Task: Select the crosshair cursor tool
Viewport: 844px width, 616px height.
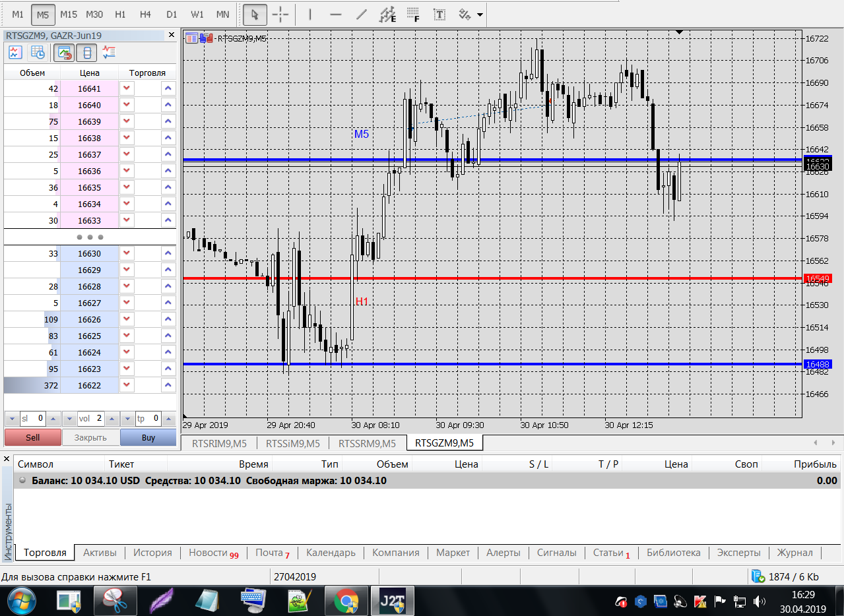Action: (x=280, y=14)
